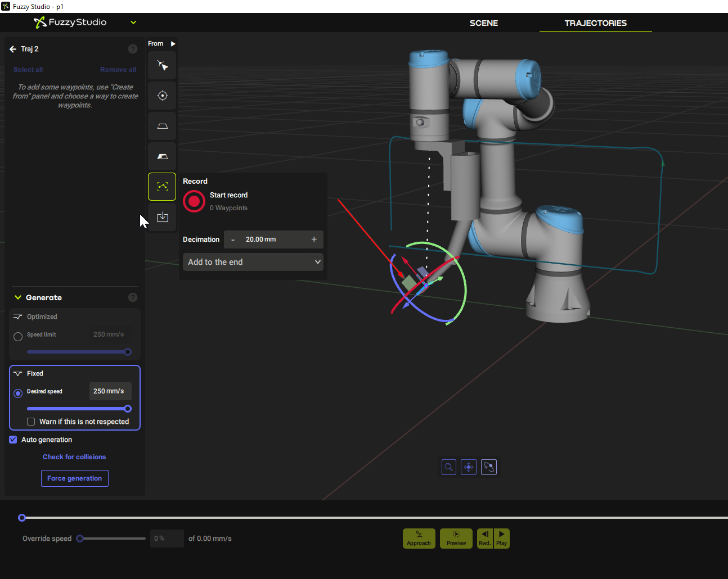Open the Fuzzy Studio menu chevron
Image resolution: width=728 pixels, height=579 pixels.
click(133, 22)
